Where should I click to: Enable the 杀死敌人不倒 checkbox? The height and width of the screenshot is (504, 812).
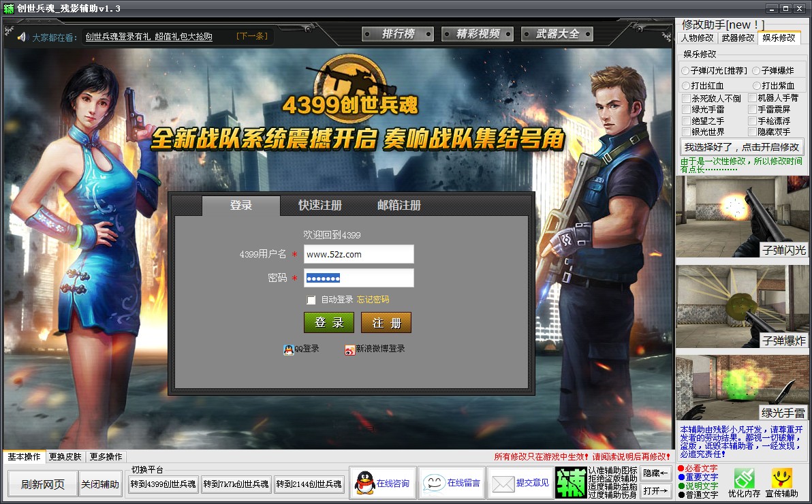(686, 98)
